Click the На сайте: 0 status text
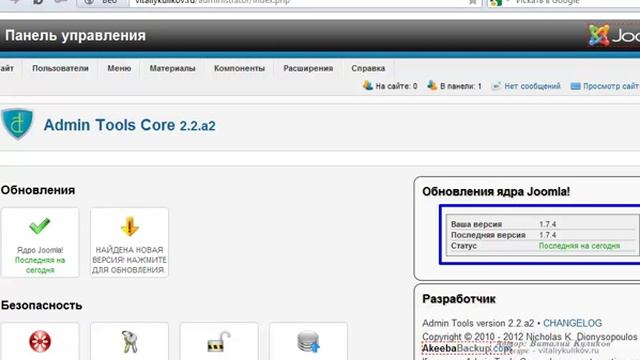The width and height of the screenshot is (640, 360). (396, 86)
